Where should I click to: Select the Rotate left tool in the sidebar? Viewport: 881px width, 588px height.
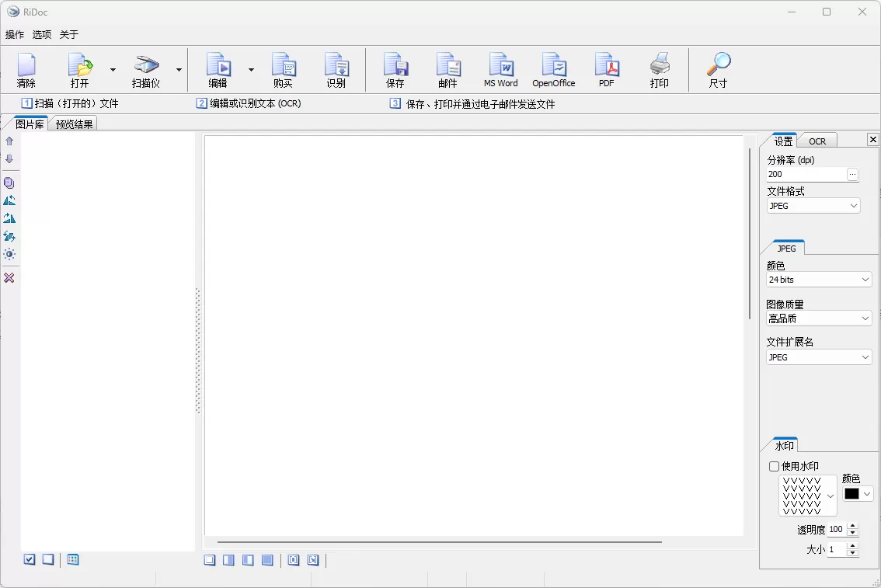9,200
